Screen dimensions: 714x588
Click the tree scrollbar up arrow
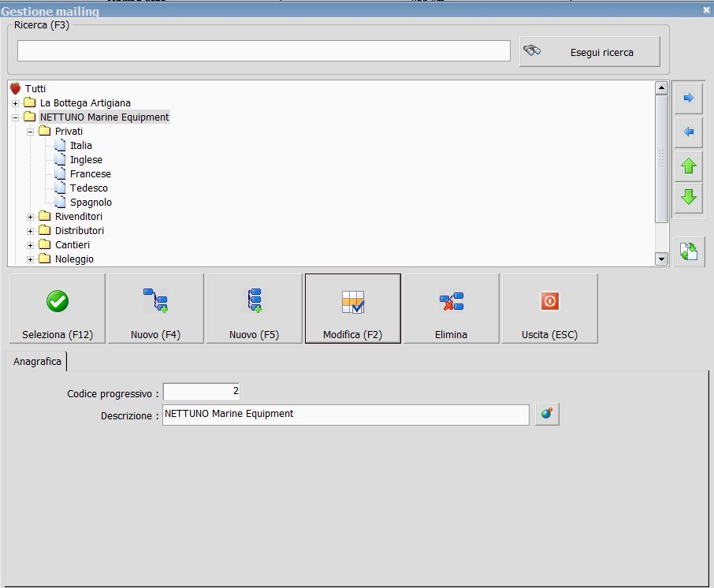click(x=661, y=87)
